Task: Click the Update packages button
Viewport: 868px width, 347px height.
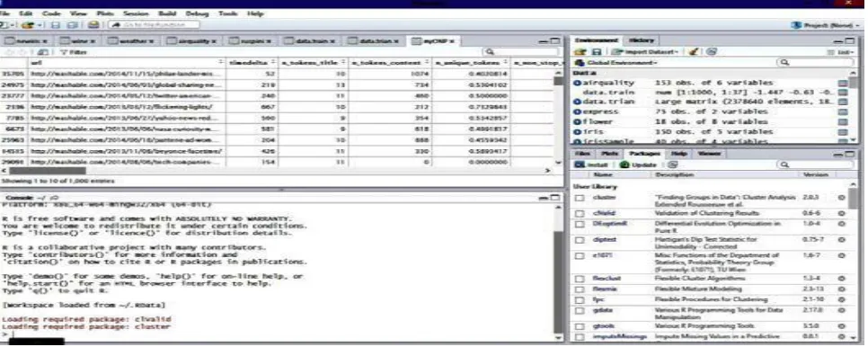Action: pyautogui.click(x=639, y=165)
